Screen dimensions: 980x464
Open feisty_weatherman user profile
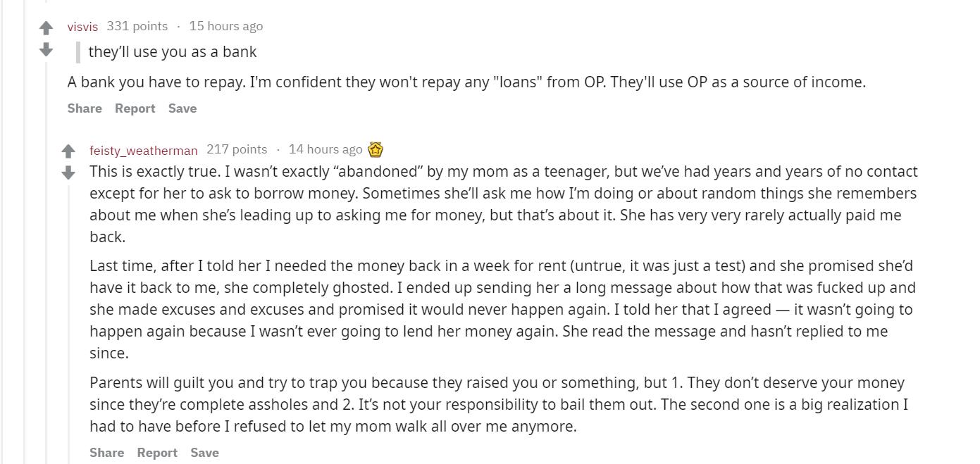[x=144, y=150]
